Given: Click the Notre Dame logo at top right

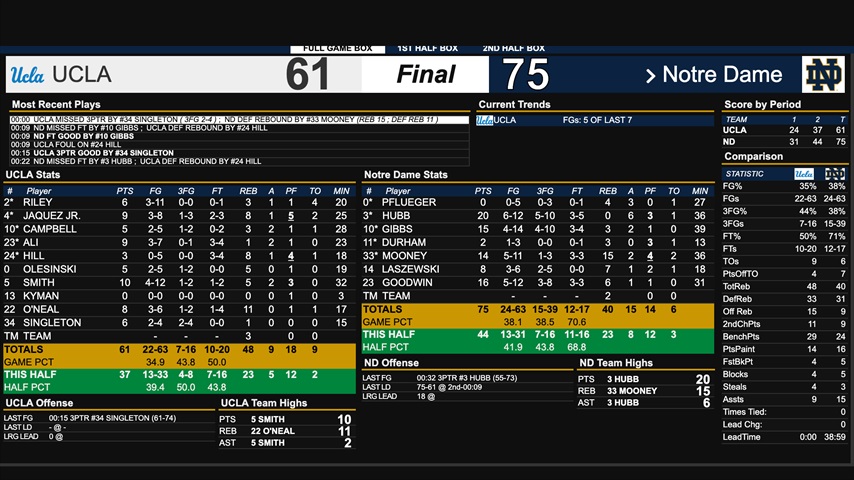Looking at the screenshot, I should (823, 75).
